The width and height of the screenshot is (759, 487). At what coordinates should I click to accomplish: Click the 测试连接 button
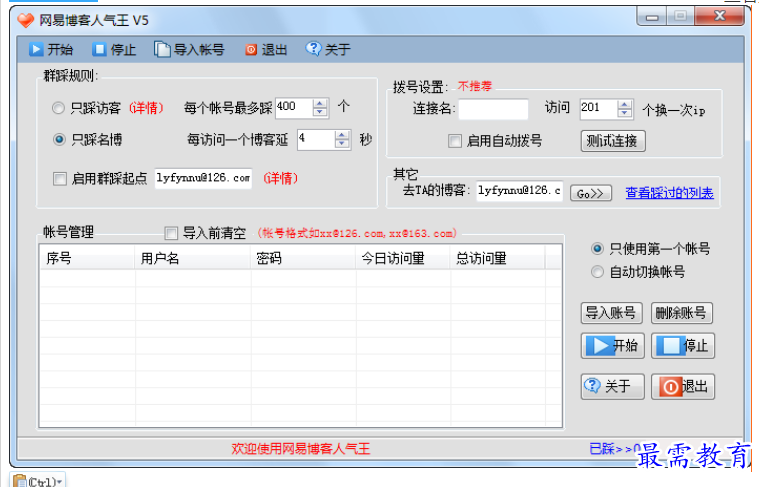pos(613,141)
